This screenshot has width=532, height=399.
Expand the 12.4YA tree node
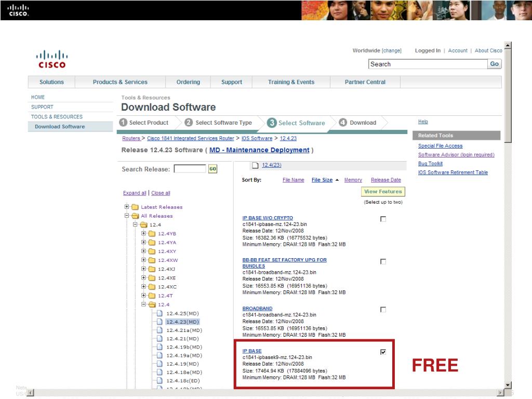point(143,242)
